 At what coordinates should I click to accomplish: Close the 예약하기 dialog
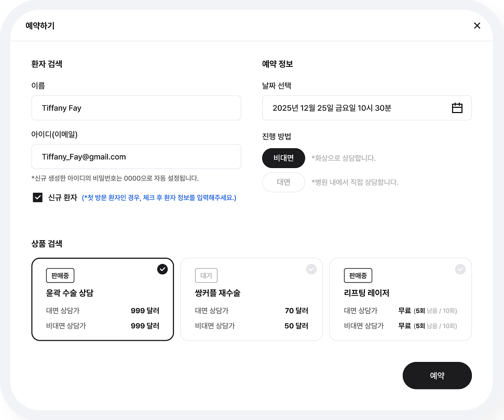477,25
